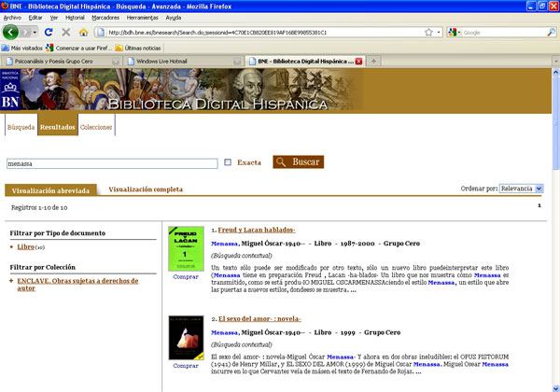
Task: Click the grayed Forward arrow button
Action: coord(24,33)
